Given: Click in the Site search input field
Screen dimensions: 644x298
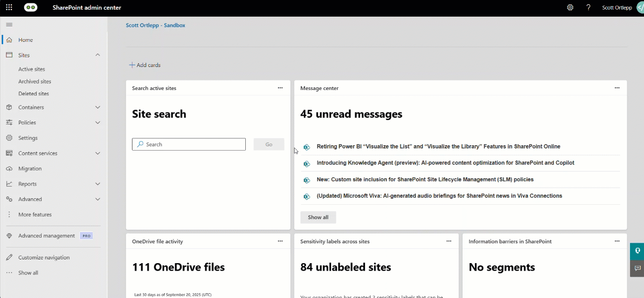Looking at the screenshot, I should [189, 144].
